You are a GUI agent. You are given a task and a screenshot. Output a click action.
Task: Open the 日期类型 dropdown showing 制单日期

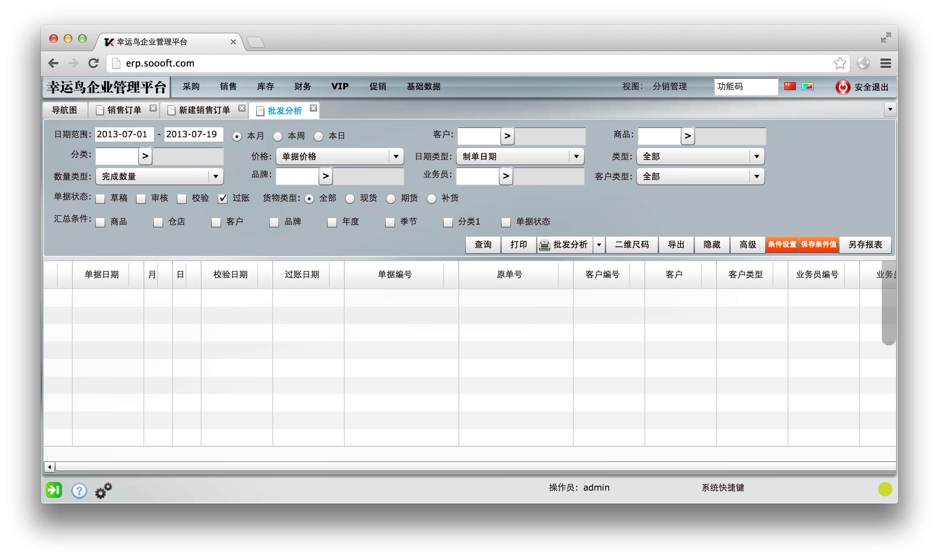pos(520,156)
